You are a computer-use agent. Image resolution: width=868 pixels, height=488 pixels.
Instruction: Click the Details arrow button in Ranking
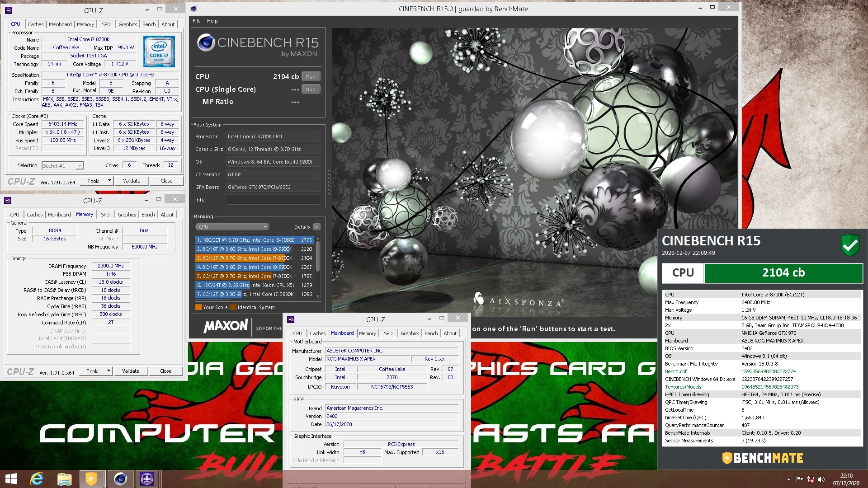(316, 227)
